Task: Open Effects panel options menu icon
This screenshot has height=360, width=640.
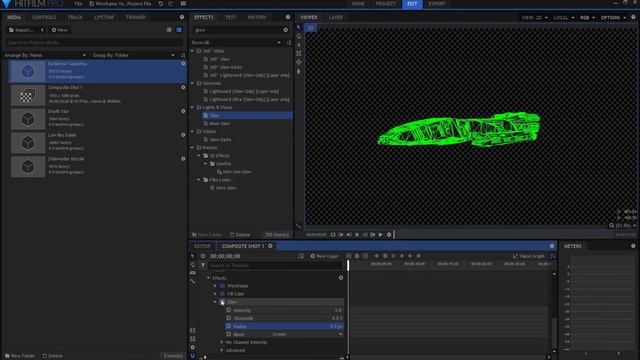Action: pos(288,17)
